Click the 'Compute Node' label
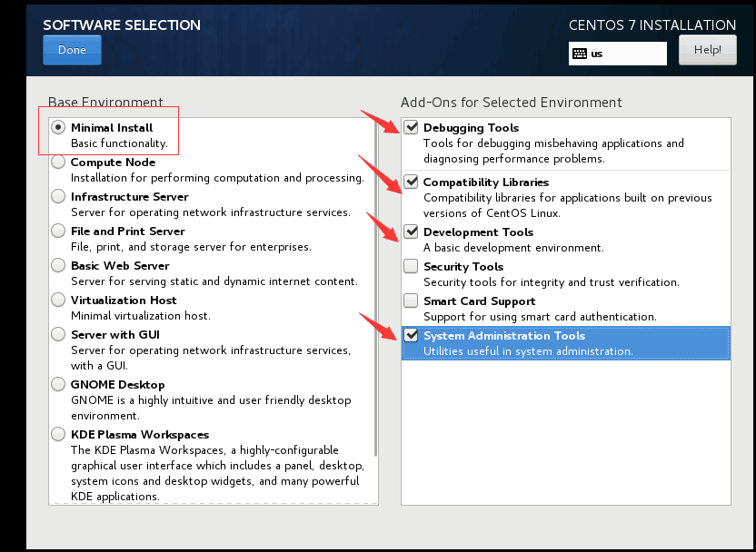The width and height of the screenshot is (756, 552). tap(113, 163)
